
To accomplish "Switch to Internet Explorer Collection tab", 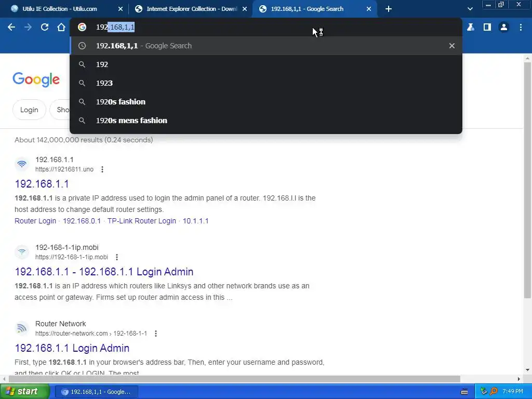I will coord(192,9).
